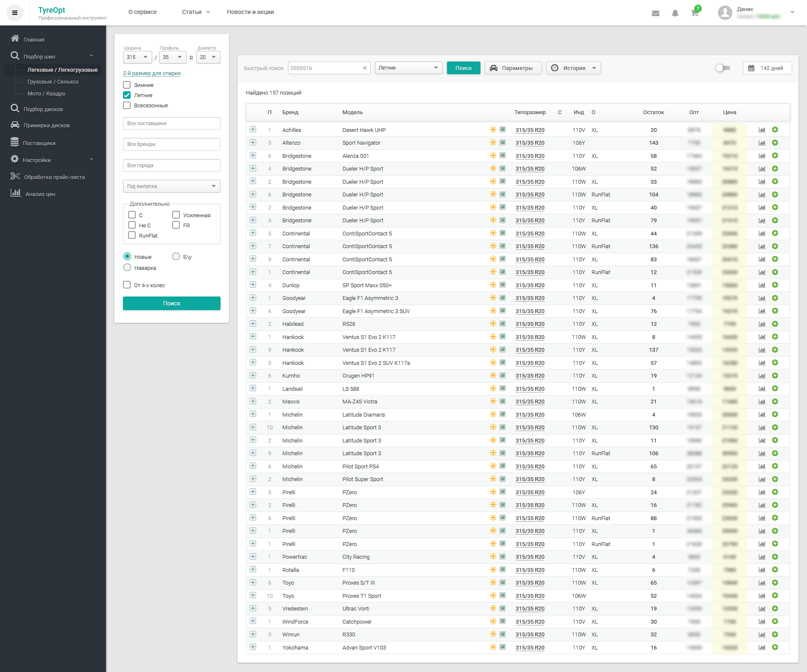The width and height of the screenshot is (807, 672).
Task: Show price chart for Vredestein Ultrac Vorti
Action: pyautogui.click(x=762, y=609)
